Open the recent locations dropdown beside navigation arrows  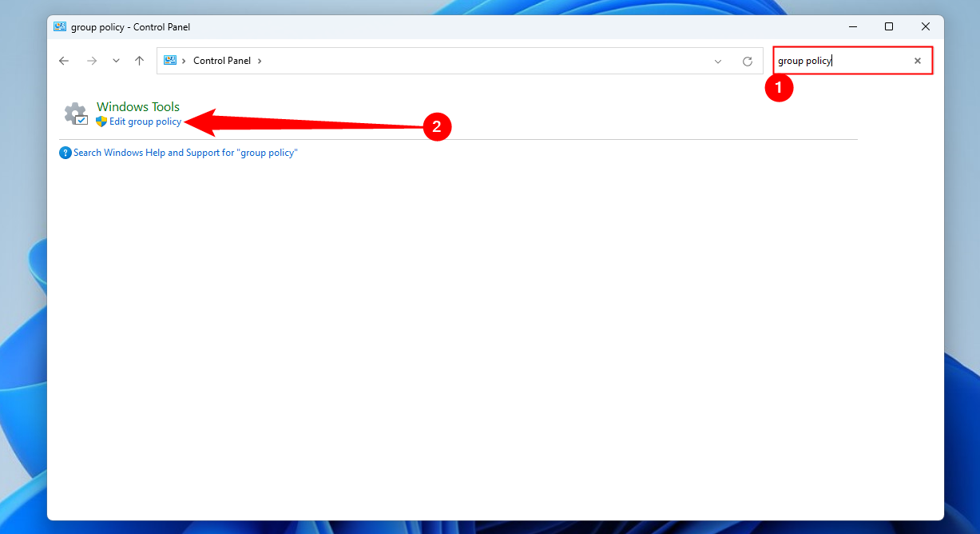116,60
